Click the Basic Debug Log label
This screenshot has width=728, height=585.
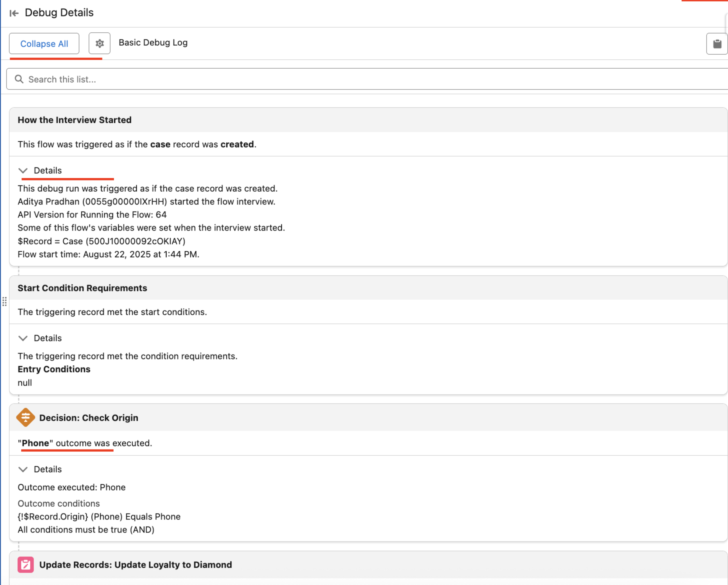153,43
